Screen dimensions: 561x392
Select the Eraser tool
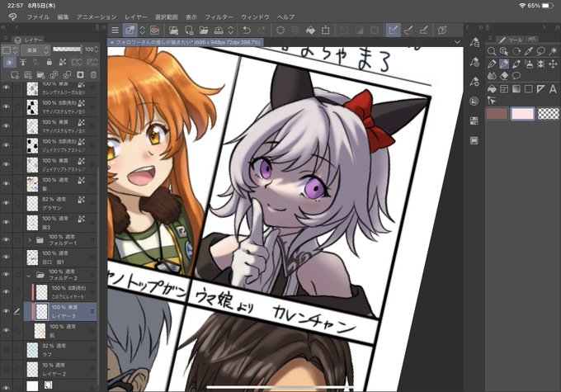(x=504, y=76)
